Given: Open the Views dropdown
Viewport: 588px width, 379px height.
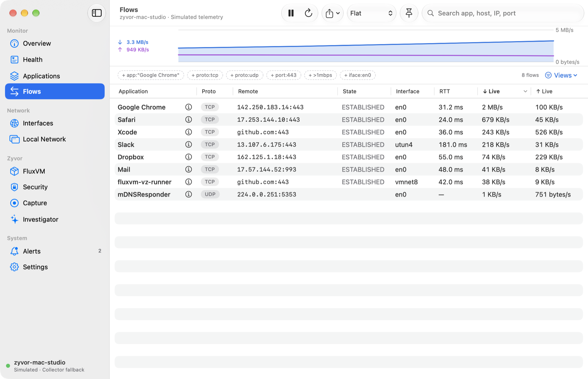Looking at the screenshot, I should click(561, 75).
